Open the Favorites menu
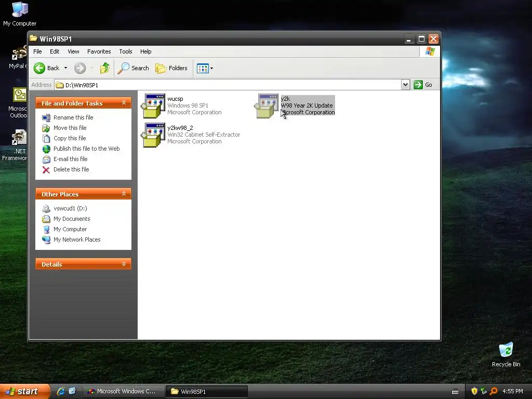Image resolution: width=532 pixels, height=399 pixels. 99,51
